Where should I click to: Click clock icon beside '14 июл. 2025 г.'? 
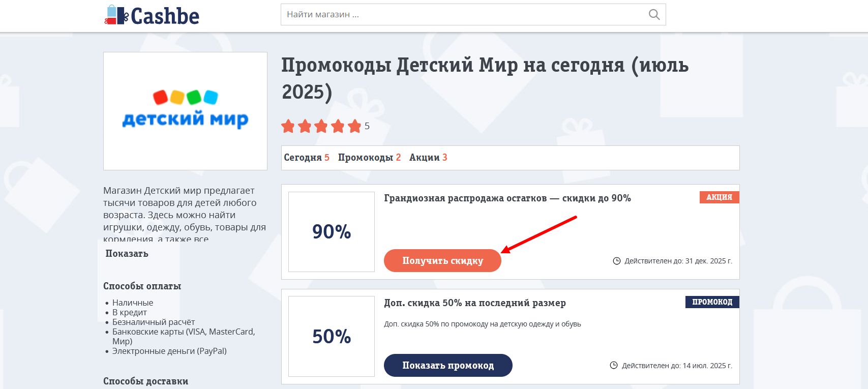pyautogui.click(x=614, y=365)
